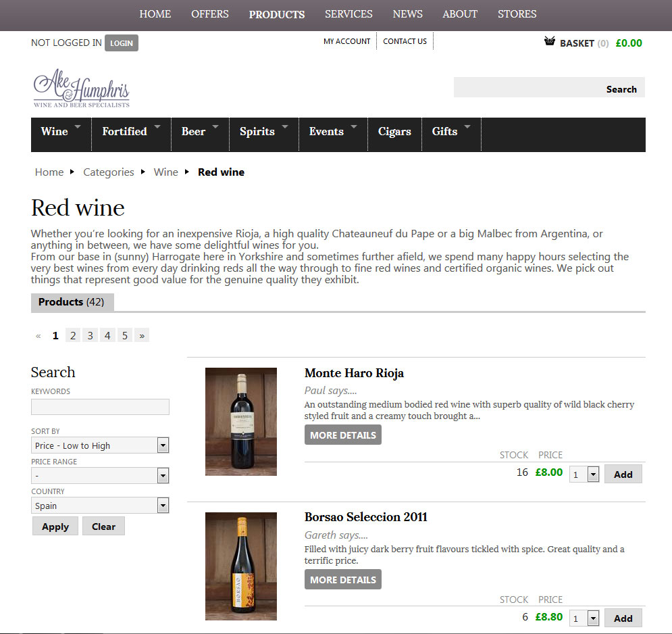The width and height of the screenshot is (672, 634).
Task: Go to results page 4
Action: (107, 335)
